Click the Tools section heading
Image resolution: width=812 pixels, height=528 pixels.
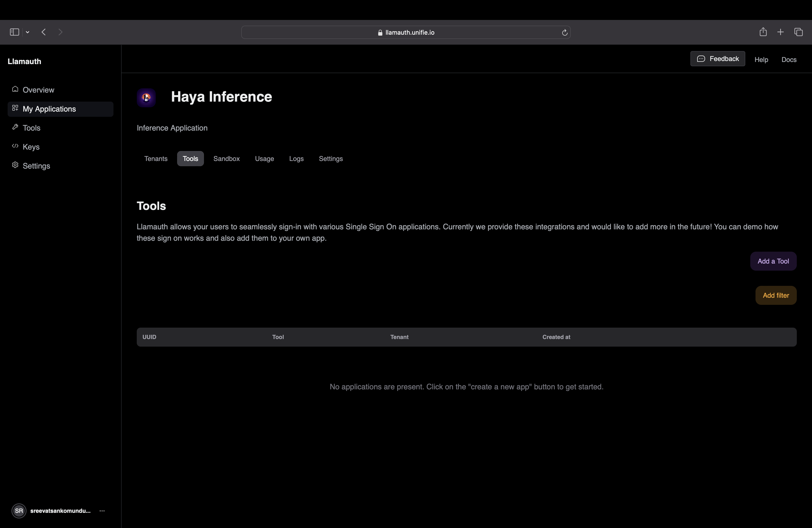151,206
